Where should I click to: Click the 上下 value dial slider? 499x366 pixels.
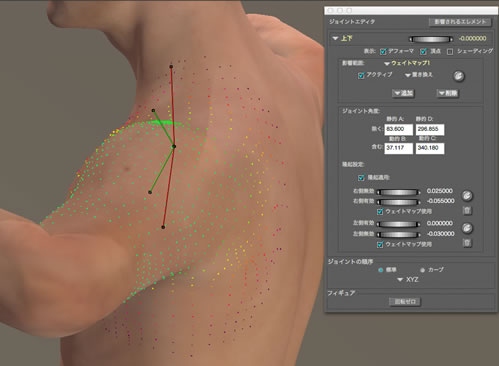pyautogui.click(x=431, y=39)
